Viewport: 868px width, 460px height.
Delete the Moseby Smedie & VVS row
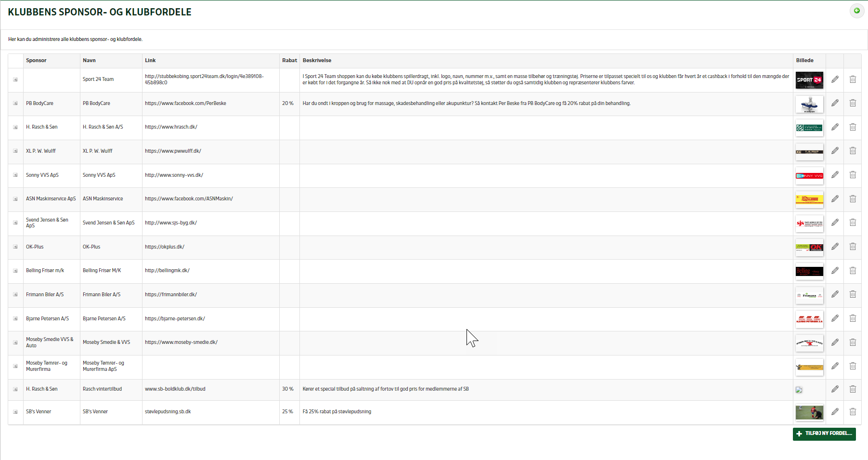(x=853, y=342)
